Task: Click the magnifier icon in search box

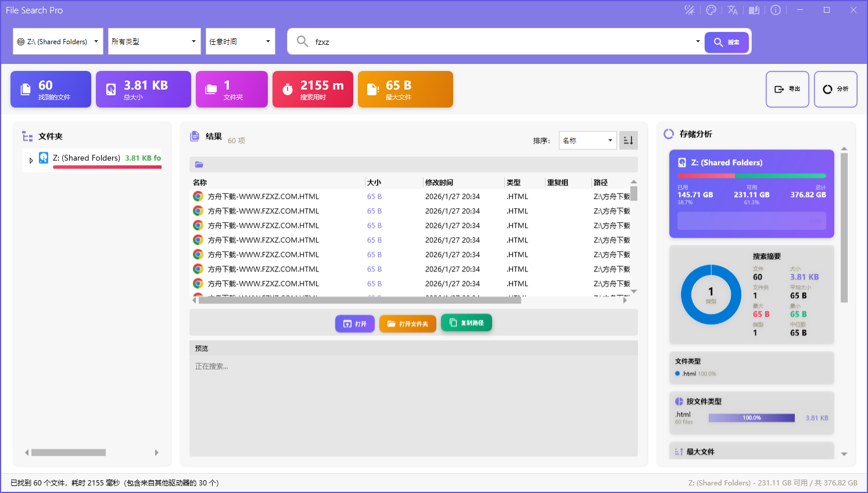Action: [x=303, y=41]
